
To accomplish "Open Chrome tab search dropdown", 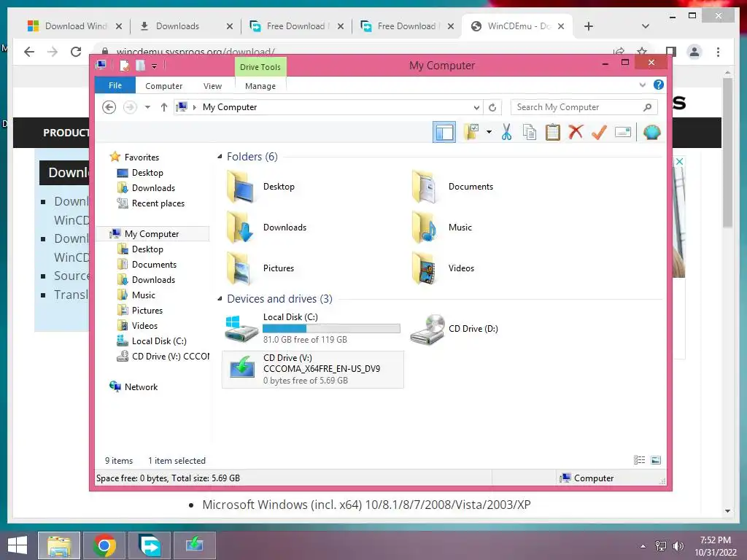I will 646,26.
